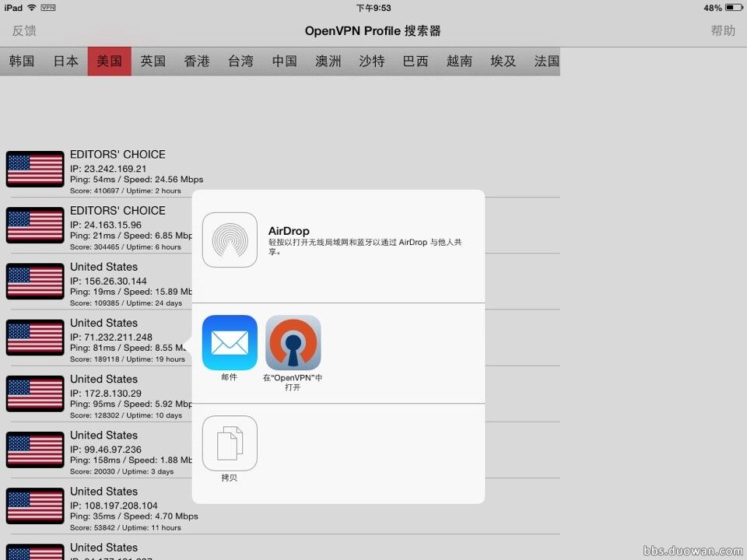This screenshot has height=560, width=747.
Task: Select IP: 99.46.97.236 text
Action: point(106,450)
